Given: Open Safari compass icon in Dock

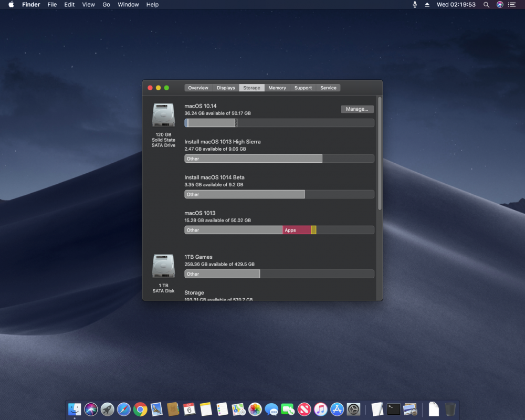Looking at the screenshot, I should [123, 409].
